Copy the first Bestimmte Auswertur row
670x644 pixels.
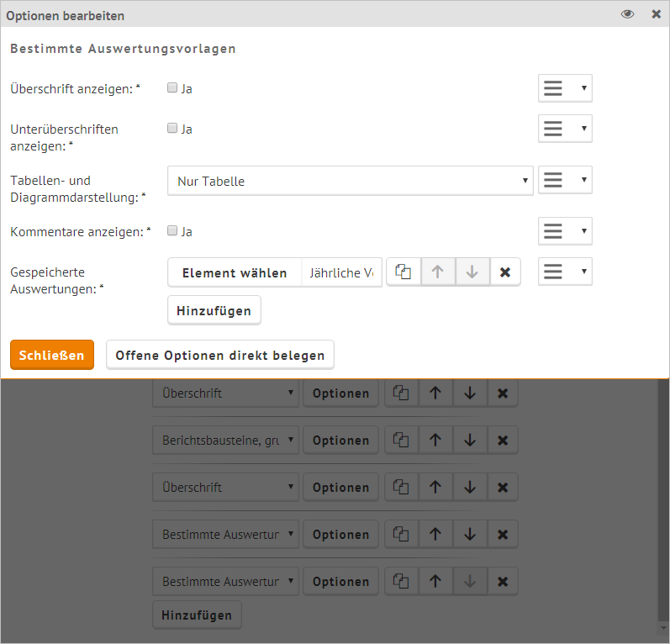[x=401, y=534]
